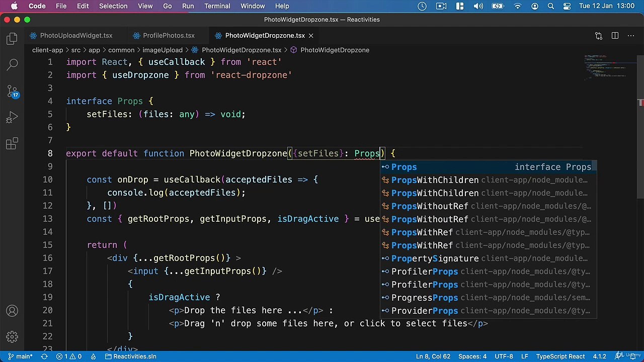The image size is (644, 362).
Task: Click the compare changes icon in editor toolbar
Action: coord(599,36)
